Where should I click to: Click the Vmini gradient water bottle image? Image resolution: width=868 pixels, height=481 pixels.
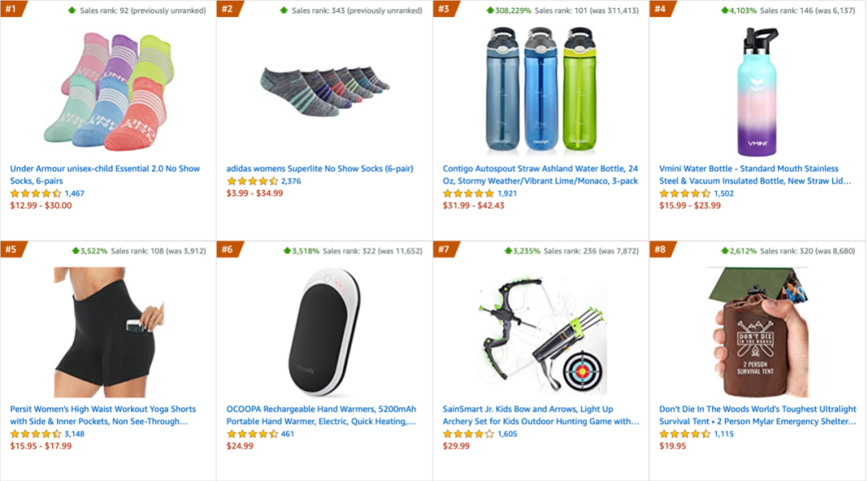click(756, 91)
